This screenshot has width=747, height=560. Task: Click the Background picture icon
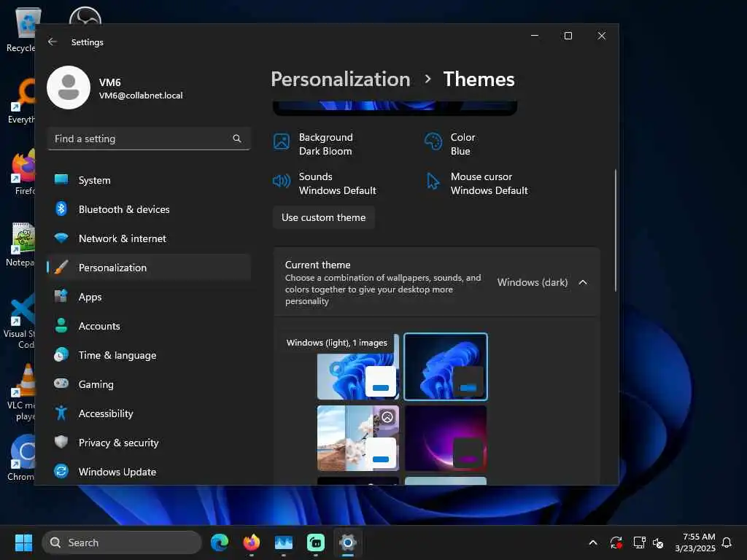coord(282,142)
